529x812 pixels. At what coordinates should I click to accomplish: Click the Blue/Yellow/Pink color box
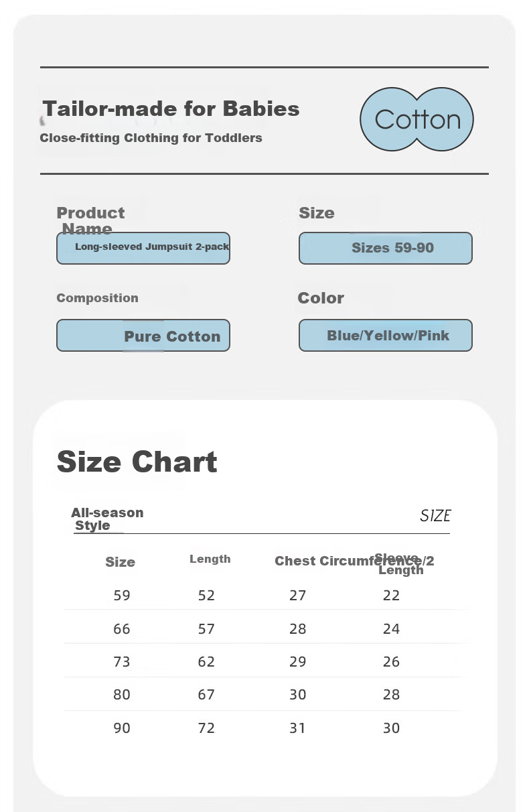pyautogui.click(x=386, y=335)
